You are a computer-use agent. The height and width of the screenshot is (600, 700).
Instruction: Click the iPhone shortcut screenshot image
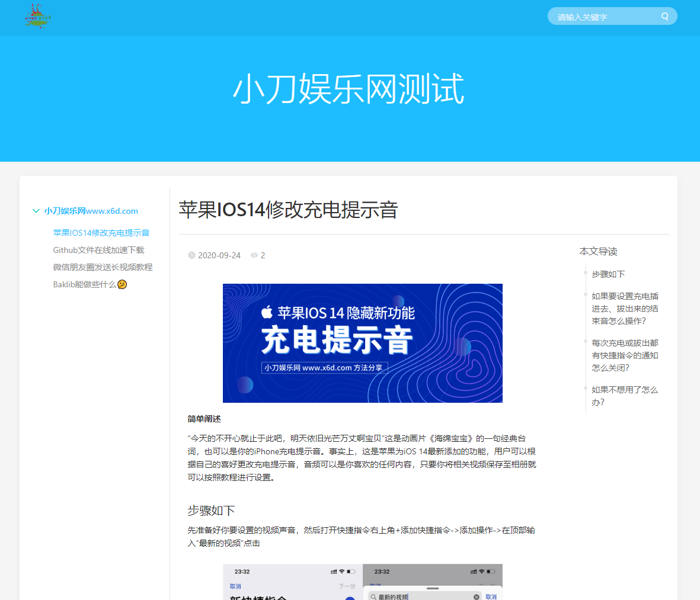pyautogui.click(x=362, y=582)
